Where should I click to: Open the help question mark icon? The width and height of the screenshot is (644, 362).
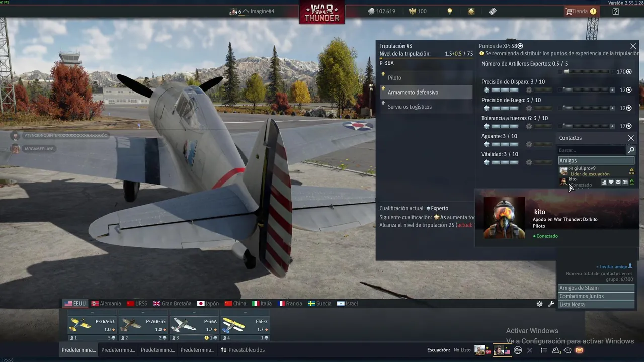click(x=616, y=11)
